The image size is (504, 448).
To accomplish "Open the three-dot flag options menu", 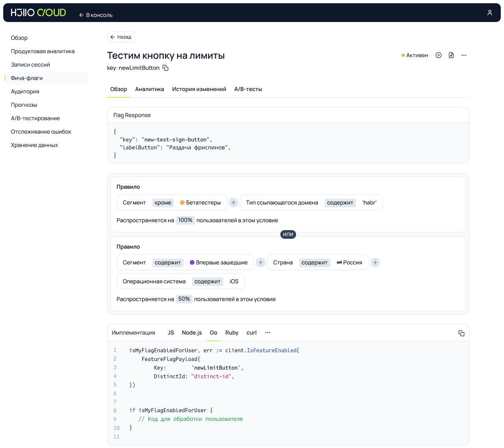I will pos(464,55).
